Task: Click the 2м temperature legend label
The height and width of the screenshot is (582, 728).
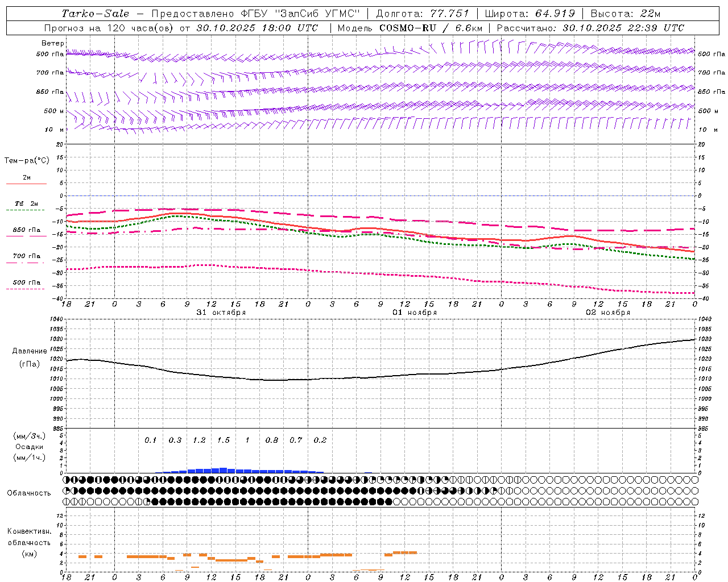Action: [27, 178]
